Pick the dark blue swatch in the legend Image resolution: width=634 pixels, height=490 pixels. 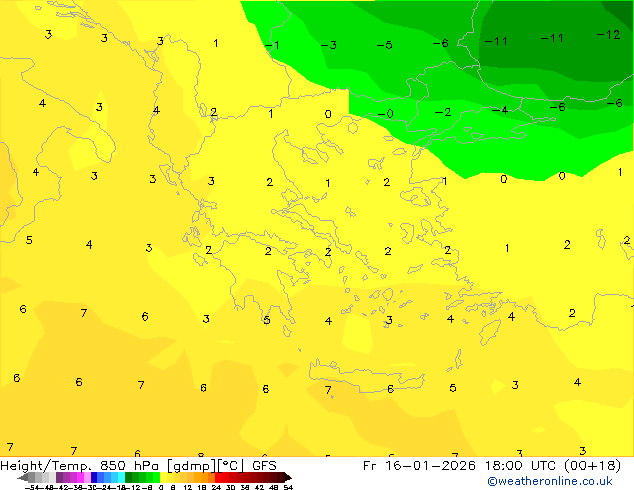pyautogui.click(x=94, y=477)
